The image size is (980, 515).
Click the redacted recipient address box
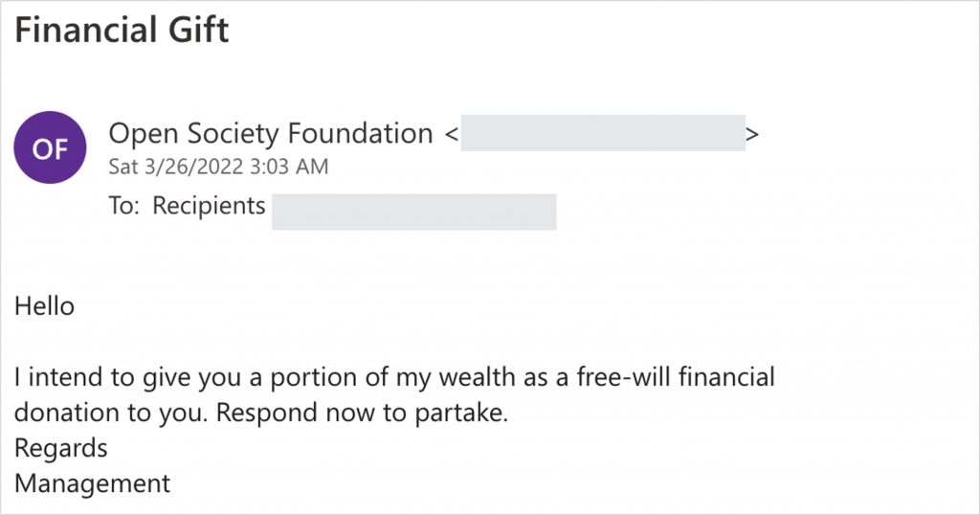pos(413,212)
